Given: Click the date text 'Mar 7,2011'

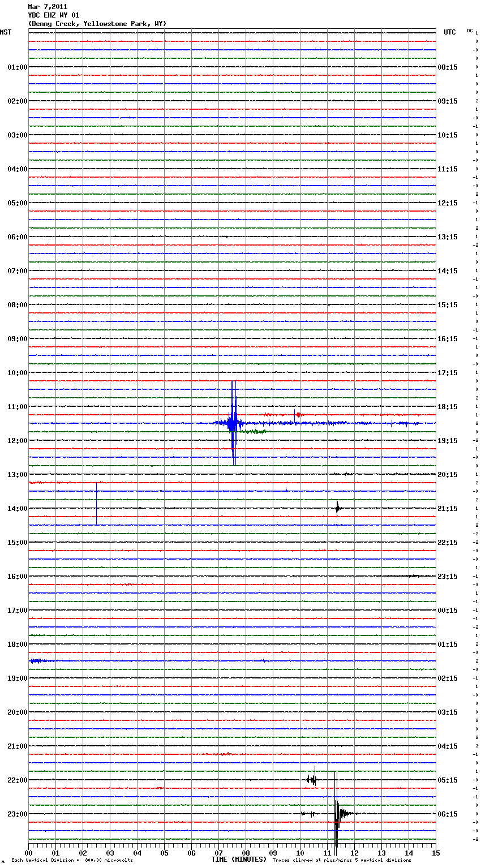Looking at the screenshot, I should (x=48, y=7).
